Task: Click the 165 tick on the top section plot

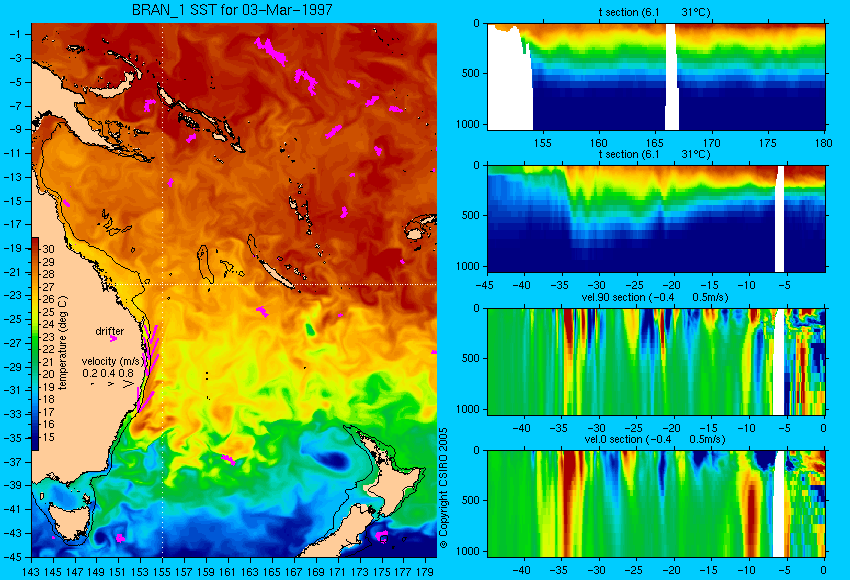Action: [655, 144]
